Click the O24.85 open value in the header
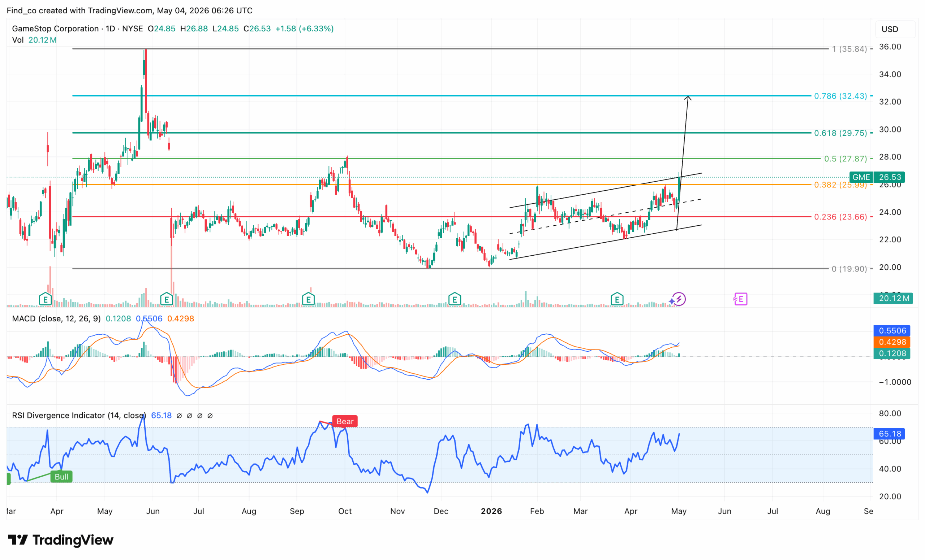Screen dimensions: 925x560 tap(162, 29)
